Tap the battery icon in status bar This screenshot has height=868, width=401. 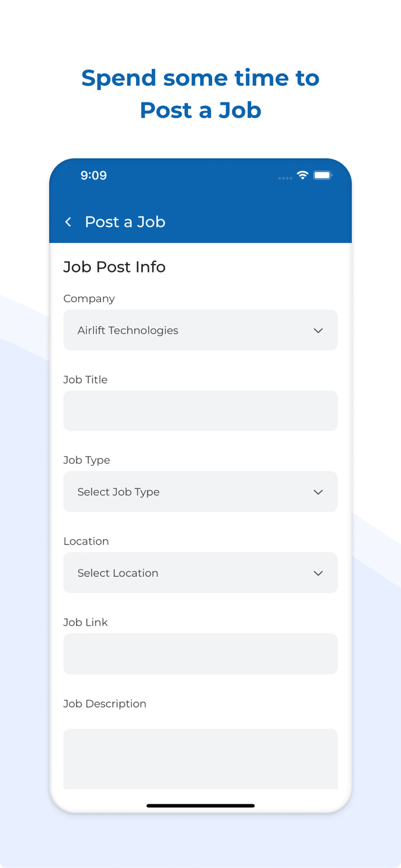tap(322, 175)
